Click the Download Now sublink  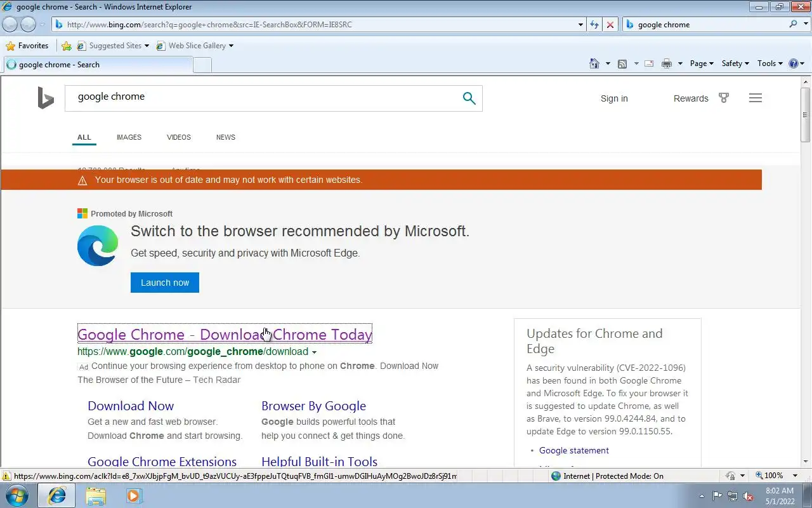tap(131, 406)
